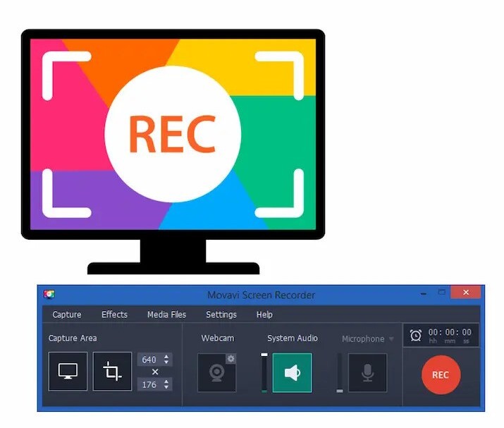Adjust the System Audio volume slider

pyautogui.click(x=264, y=373)
